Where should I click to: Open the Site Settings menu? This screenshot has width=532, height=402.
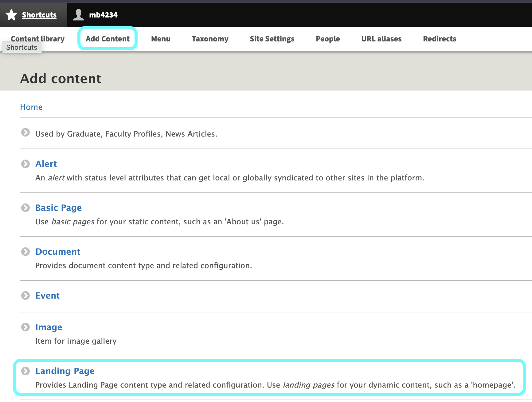272,39
